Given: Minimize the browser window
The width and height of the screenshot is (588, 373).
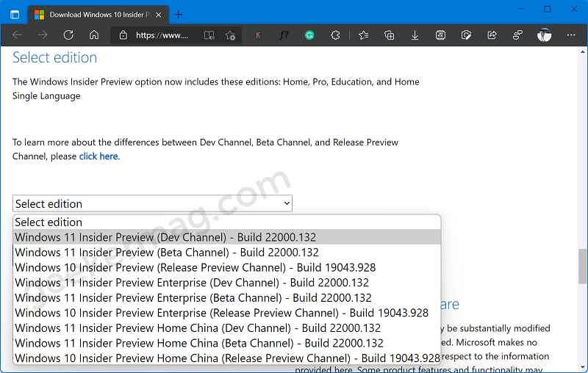Looking at the screenshot, I should [521, 9].
